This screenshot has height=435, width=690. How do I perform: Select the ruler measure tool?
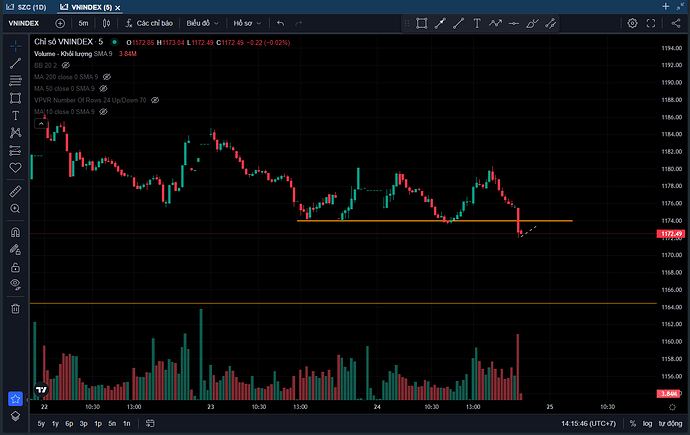tap(15, 191)
